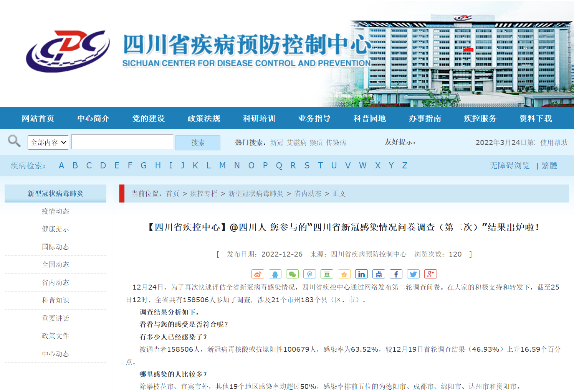Go to 首页 in the breadcrumb
The width and height of the screenshot is (574, 392).
coord(173,194)
